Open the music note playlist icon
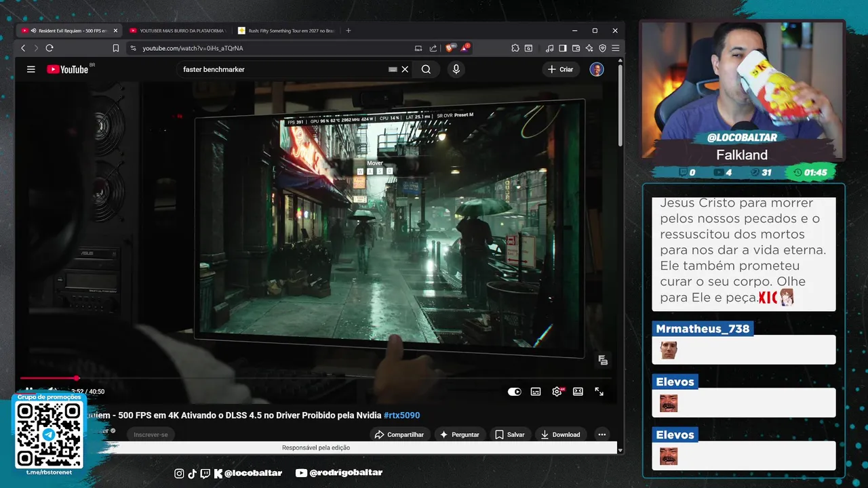 (549, 48)
